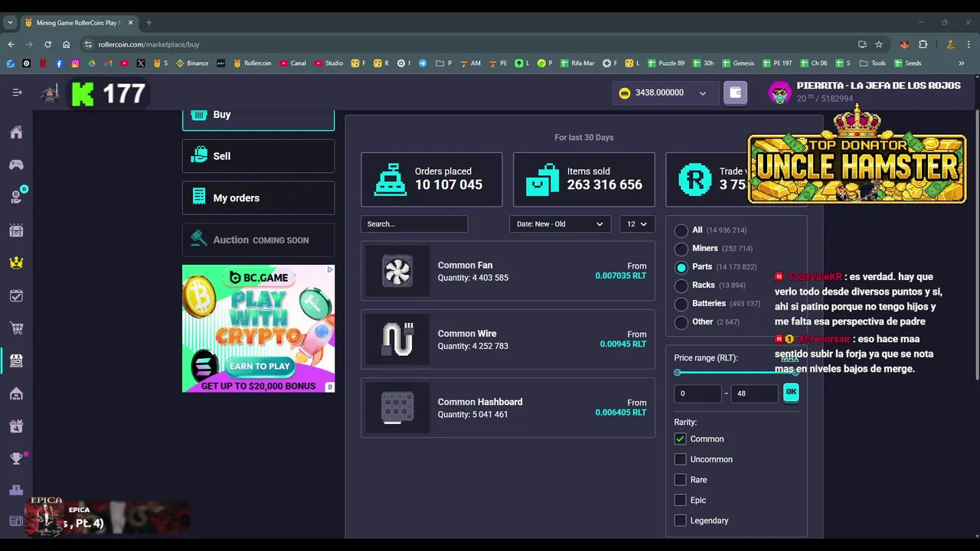Open the gold crown icon in sidebar
Viewport: 980px width, 551px height.
tap(16, 262)
